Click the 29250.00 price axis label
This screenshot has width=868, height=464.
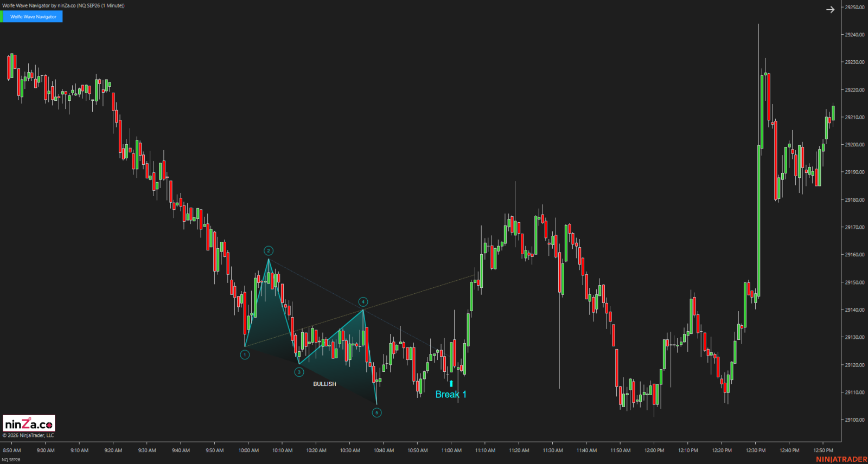(854, 7)
